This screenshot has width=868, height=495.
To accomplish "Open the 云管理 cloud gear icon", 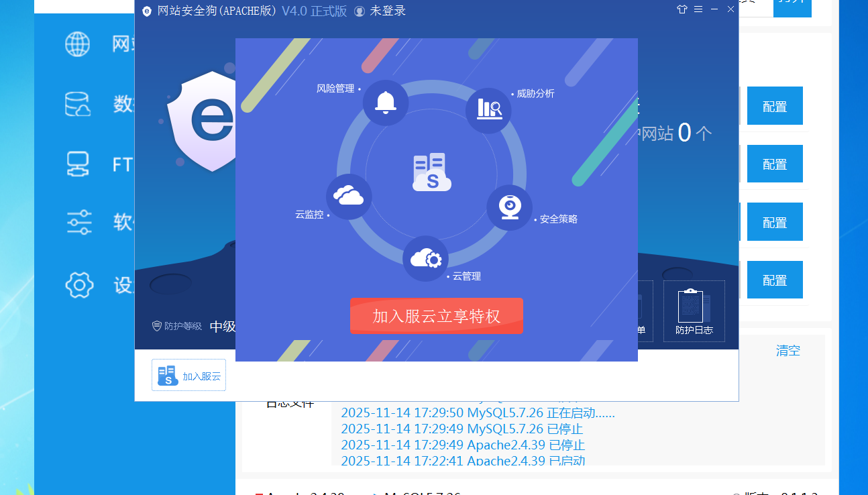I will tap(425, 258).
